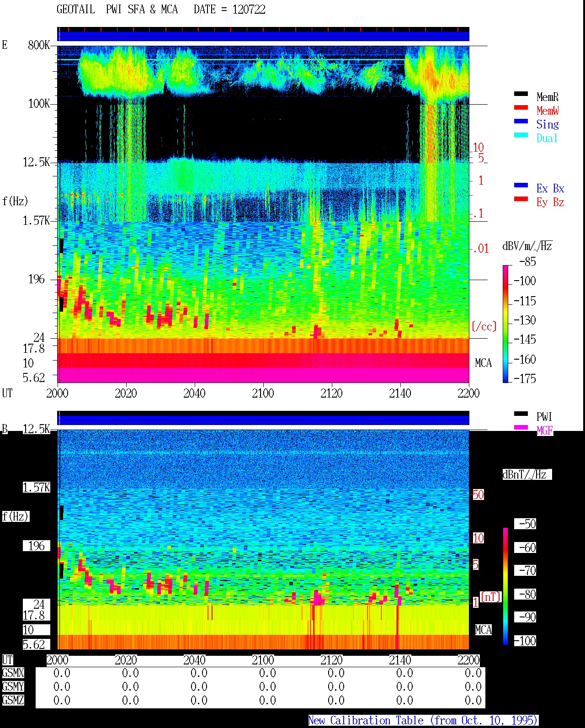Click the black MemR legend swatch
585x728 pixels.
tap(521, 94)
